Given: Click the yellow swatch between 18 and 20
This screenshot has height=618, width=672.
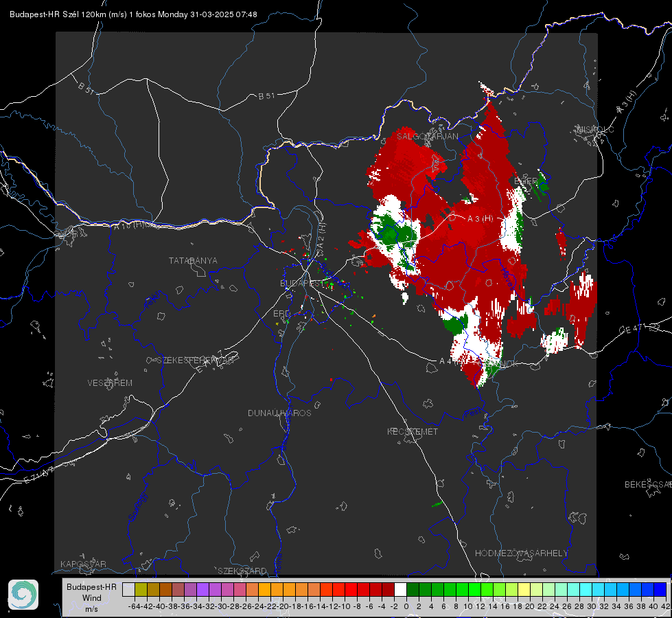Looking at the screenshot, I should (x=524, y=590).
